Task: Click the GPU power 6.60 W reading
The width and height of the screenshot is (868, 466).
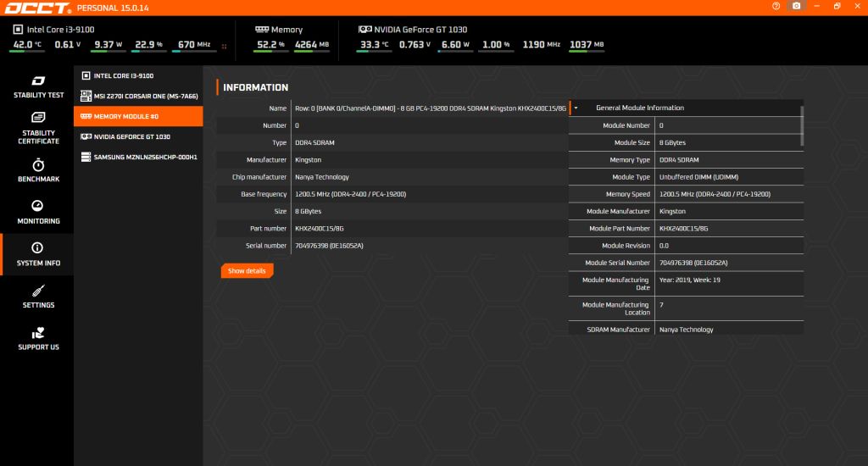Action: pyautogui.click(x=455, y=45)
